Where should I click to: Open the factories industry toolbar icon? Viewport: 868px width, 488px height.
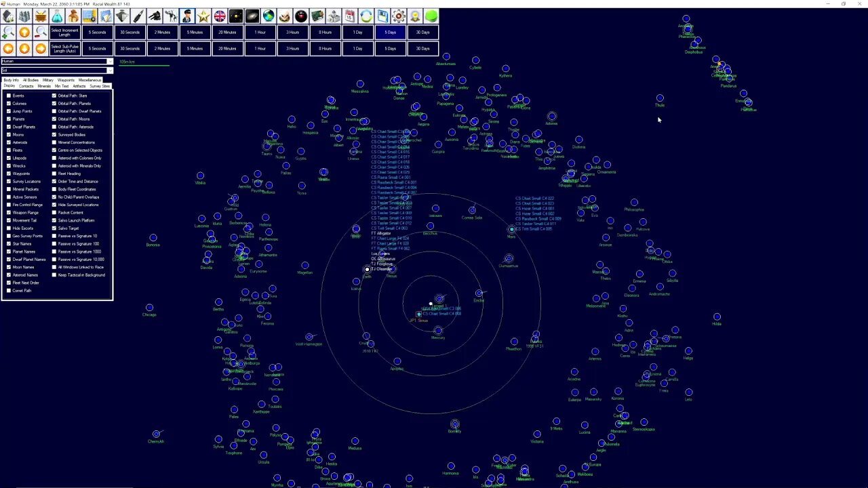click(24, 16)
